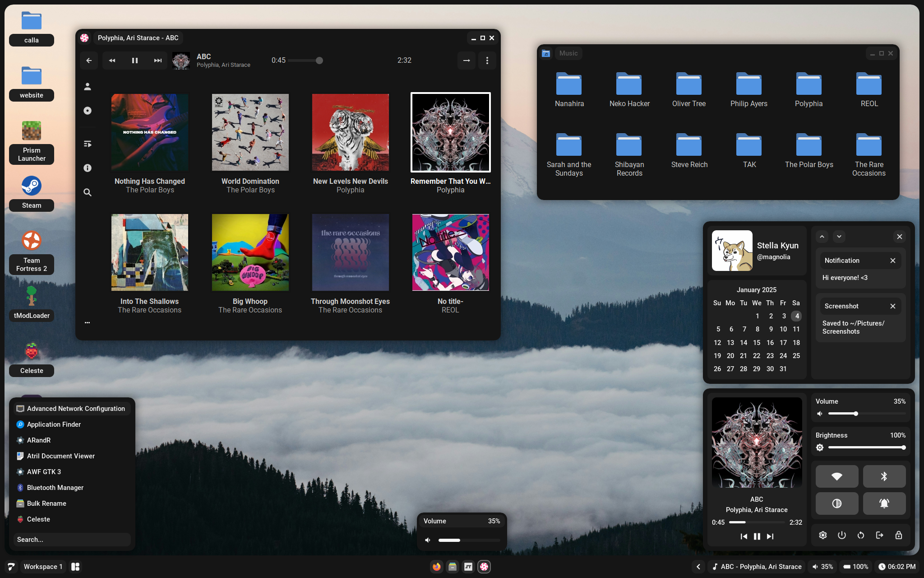This screenshot has height=578, width=924.
Task: Skip to next track in player toolbar
Action: [x=157, y=61]
